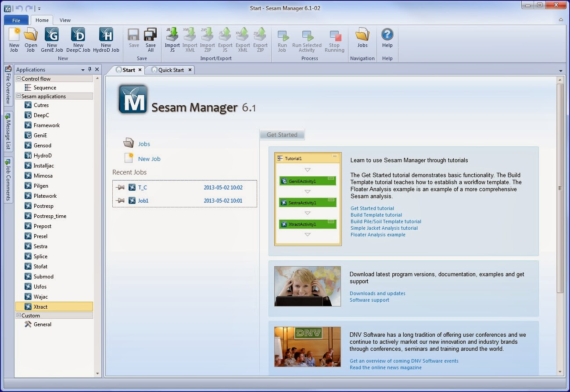Click Run Job
Screen dimensions: 570x392
click(282, 40)
